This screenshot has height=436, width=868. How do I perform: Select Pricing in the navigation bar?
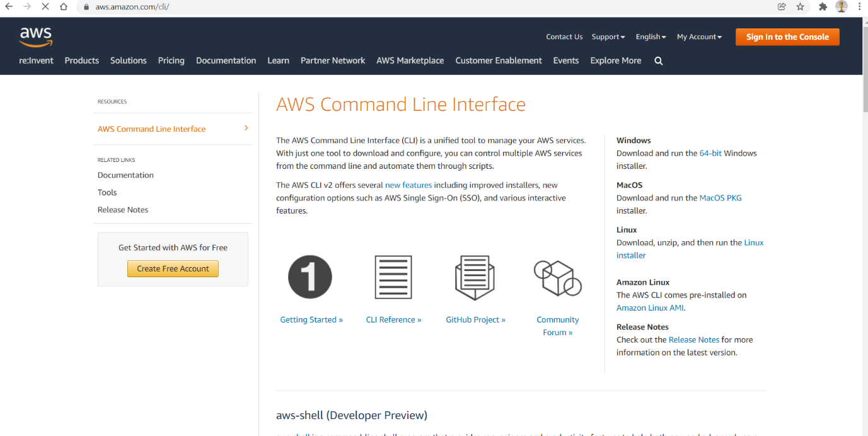(x=171, y=60)
